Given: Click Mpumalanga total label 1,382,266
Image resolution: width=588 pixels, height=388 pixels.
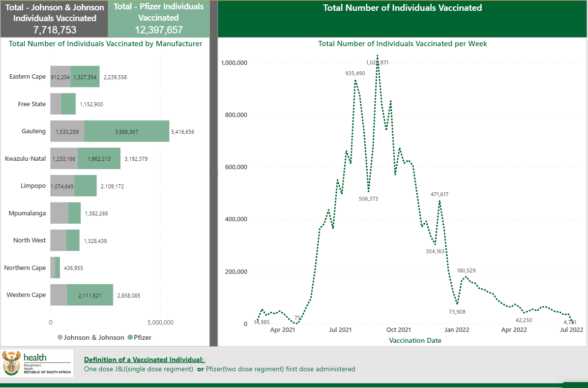Looking at the screenshot, I should click(96, 213).
